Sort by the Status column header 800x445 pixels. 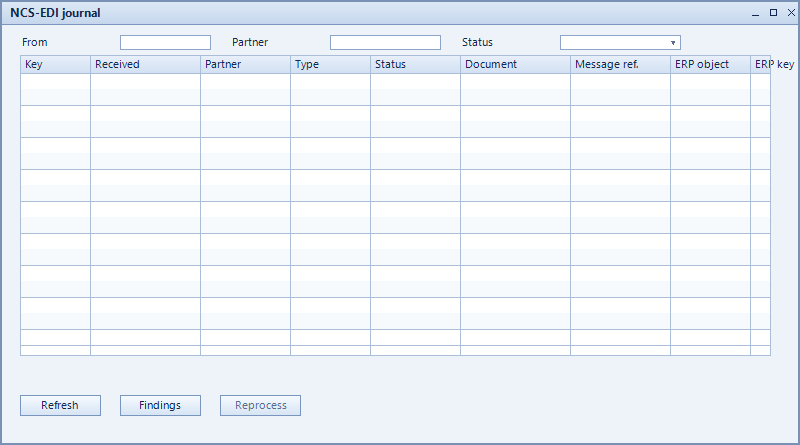click(415, 64)
